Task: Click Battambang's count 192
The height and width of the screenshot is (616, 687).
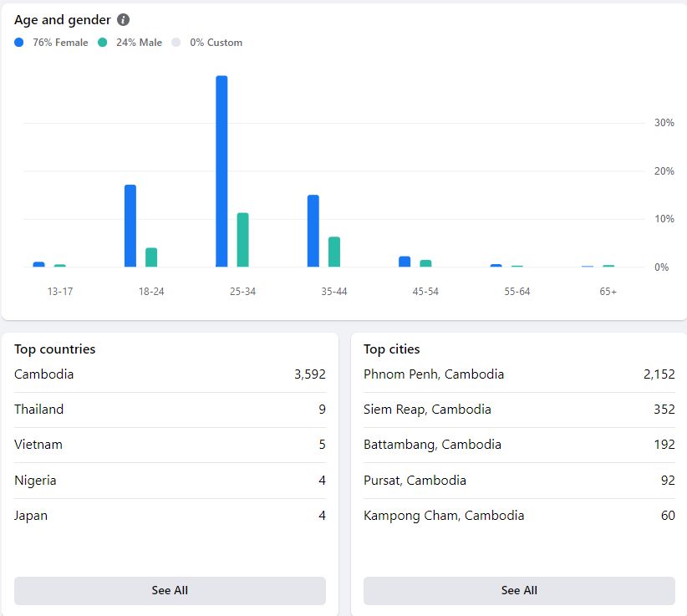Action: (x=664, y=445)
